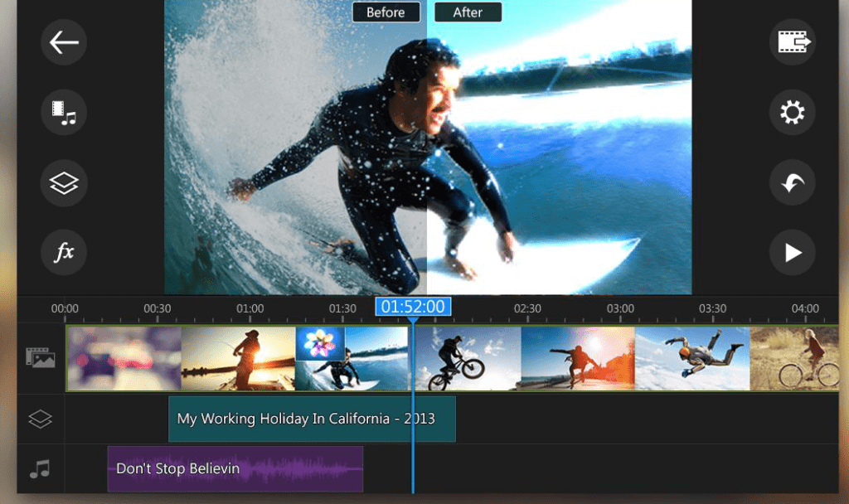The height and width of the screenshot is (504, 849).
Task: Open the settings gear
Action: coord(792,112)
